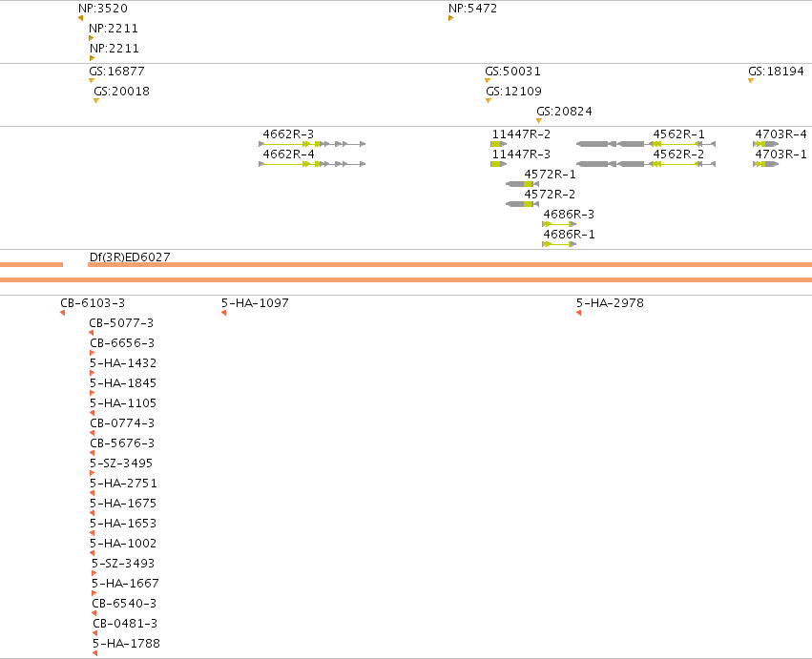812x659 pixels.
Task: Select the NP:5472 insertion label
Action: click(472, 9)
